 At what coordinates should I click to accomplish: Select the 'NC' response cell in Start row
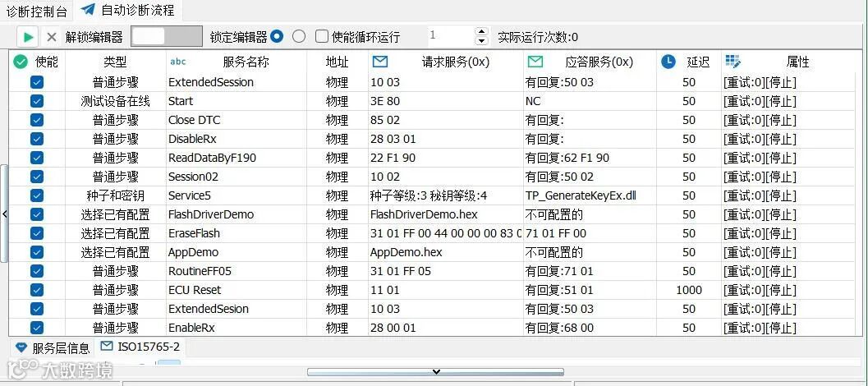pos(590,101)
